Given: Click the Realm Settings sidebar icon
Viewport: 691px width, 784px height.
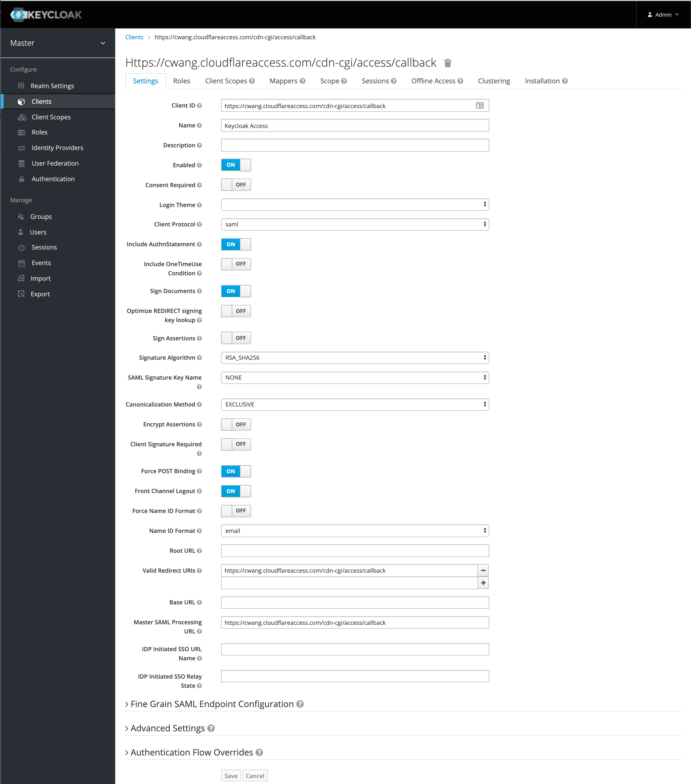Looking at the screenshot, I should tap(22, 85).
